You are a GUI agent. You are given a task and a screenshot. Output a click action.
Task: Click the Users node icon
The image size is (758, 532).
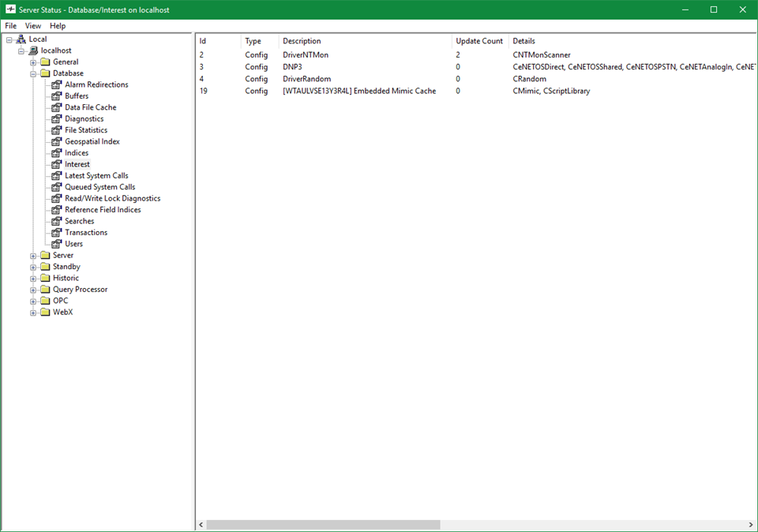[x=57, y=244]
